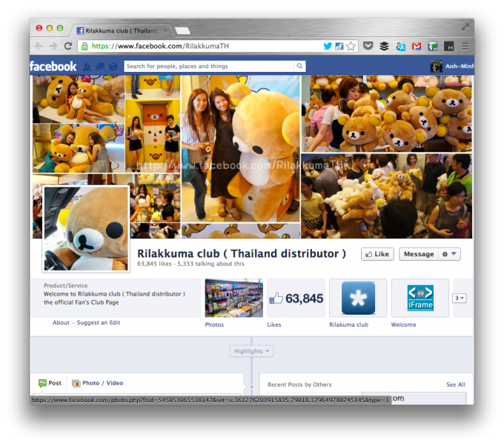This screenshot has height=446, width=504.
Task: Click the green padlock security icon
Action: pyautogui.click(x=84, y=46)
